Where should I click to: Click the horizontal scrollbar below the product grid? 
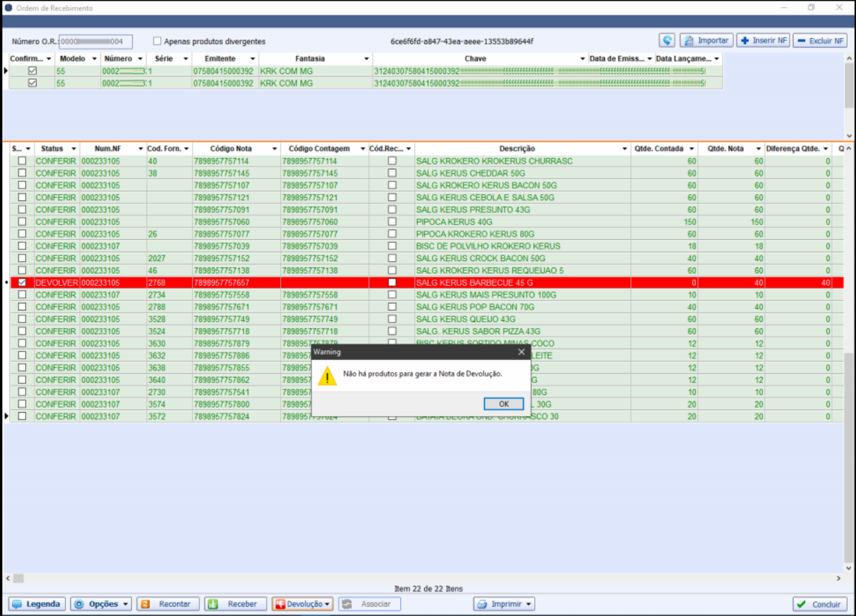tap(423, 578)
